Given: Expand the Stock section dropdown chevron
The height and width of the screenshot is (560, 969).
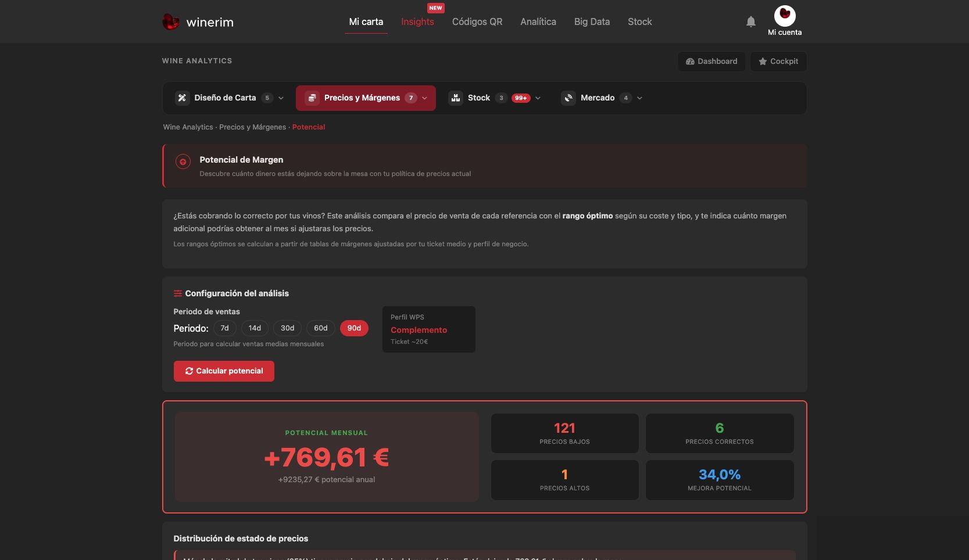Looking at the screenshot, I should (538, 98).
